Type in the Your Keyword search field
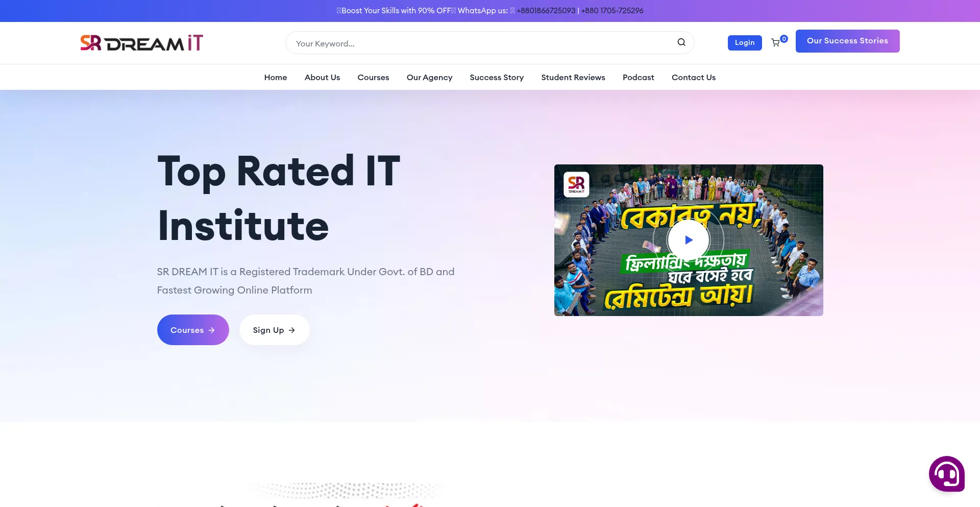This screenshot has height=507, width=980. [480, 43]
